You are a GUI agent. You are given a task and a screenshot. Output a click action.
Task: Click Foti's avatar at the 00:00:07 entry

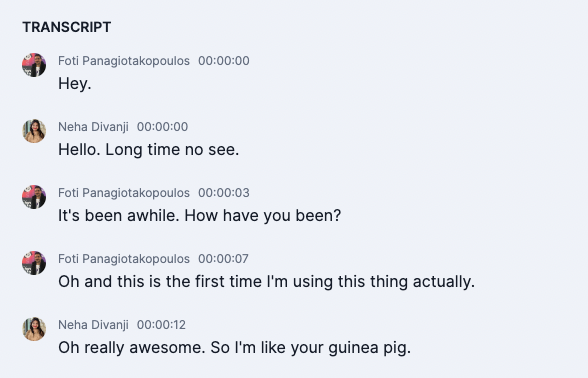pos(34,263)
